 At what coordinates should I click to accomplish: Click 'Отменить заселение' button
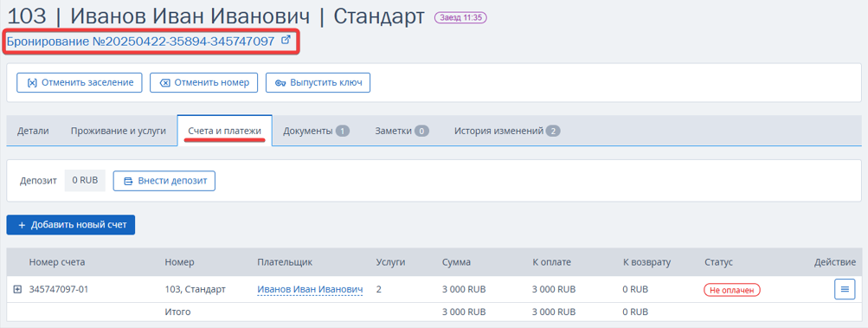coord(80,82)
